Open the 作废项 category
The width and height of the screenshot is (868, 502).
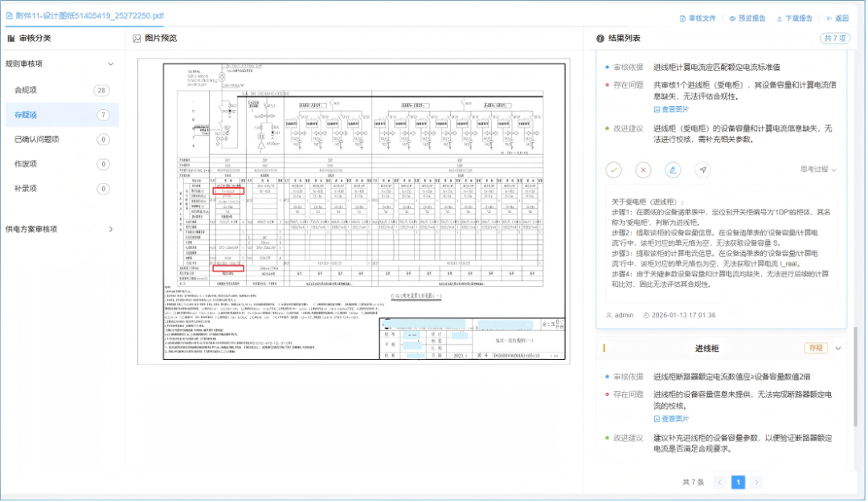(x=26, y=164)
